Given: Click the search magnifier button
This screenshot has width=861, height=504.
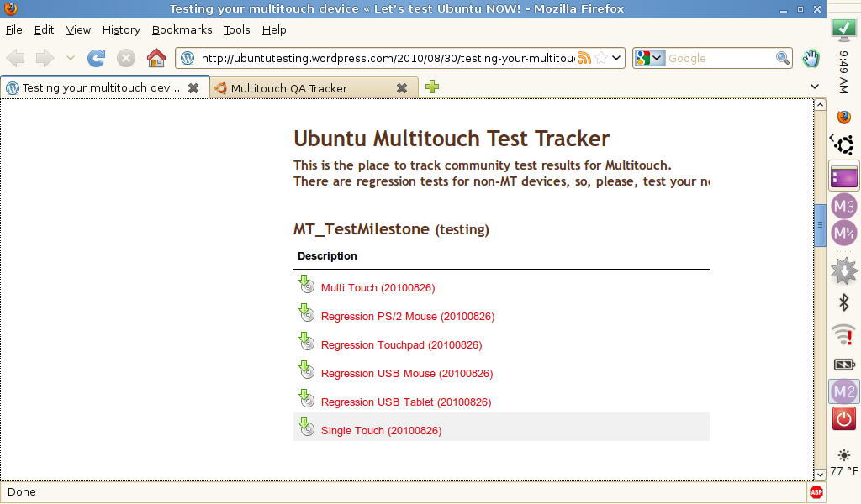Looking at the screenshot, I should click(x=783, y=58).
